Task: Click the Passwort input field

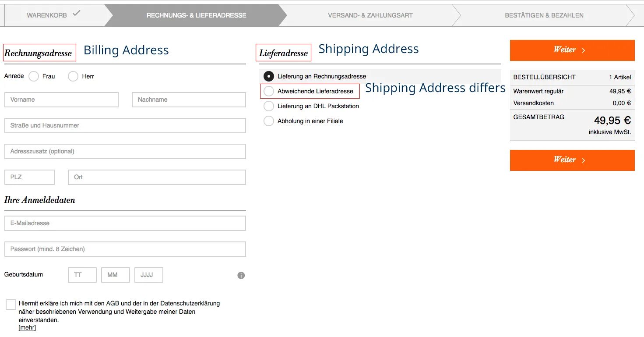Action: pos(125,249)
